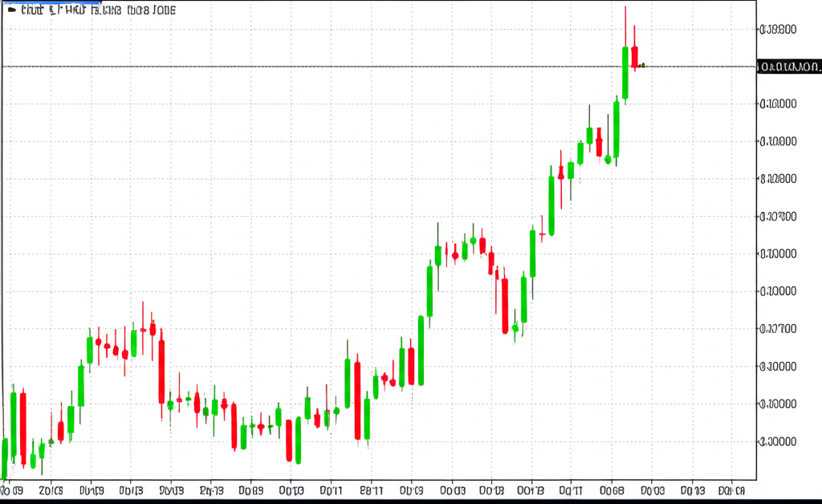Select the vertical price axis border line
This screenshot has height=504, width=822.
pos(756,241)
